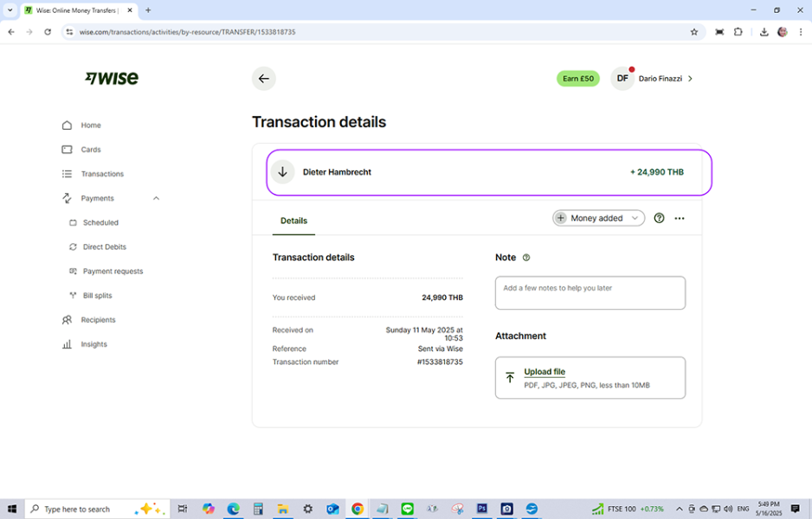Screen dimensions: 812x519
Task: Click the Earn £50 button
Action: pos(578,79)
